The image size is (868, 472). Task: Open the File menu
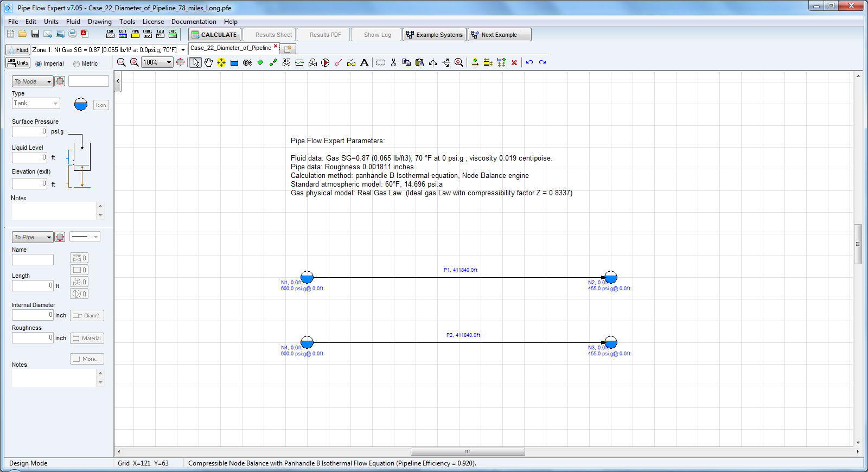coord(13,22)
